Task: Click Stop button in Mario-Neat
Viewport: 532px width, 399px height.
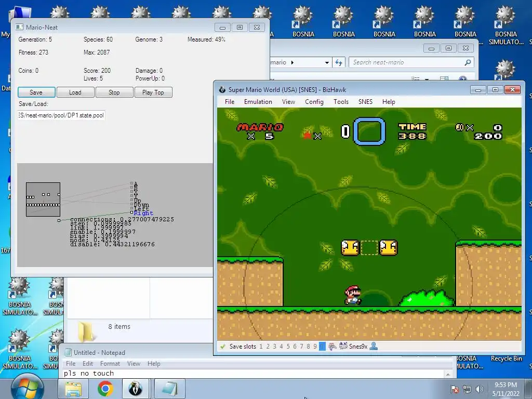Action: [x=114, y=92]
